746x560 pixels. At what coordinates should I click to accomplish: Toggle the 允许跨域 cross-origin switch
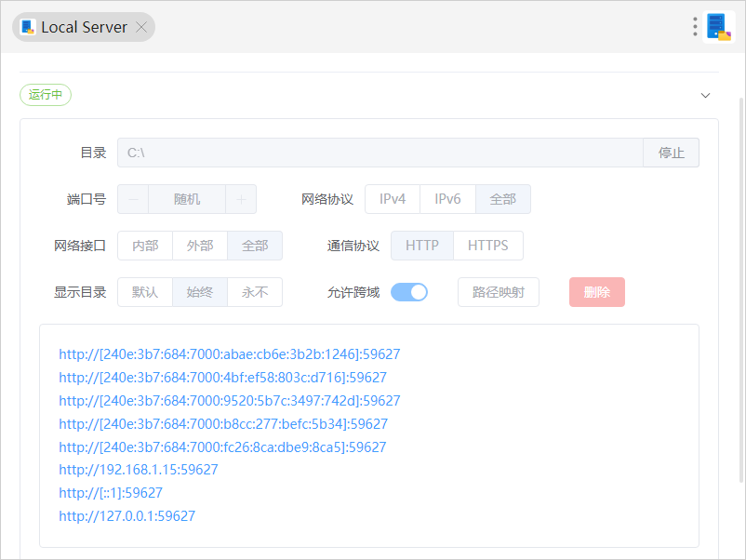tap(408, 291)
